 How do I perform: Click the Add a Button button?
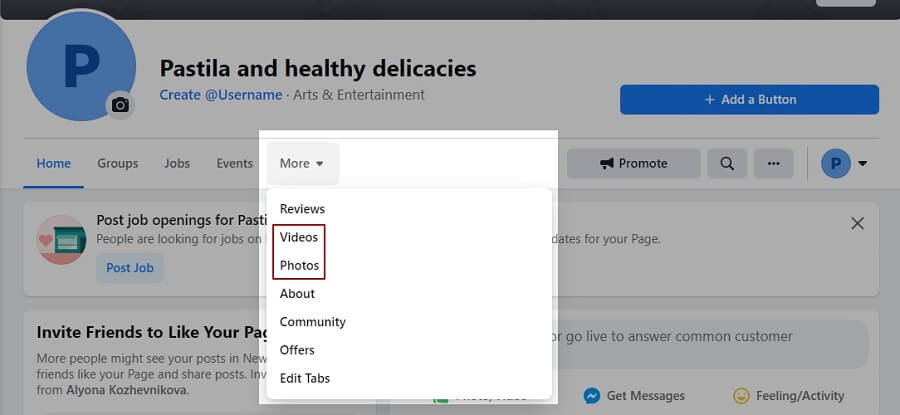coord(749,100)
